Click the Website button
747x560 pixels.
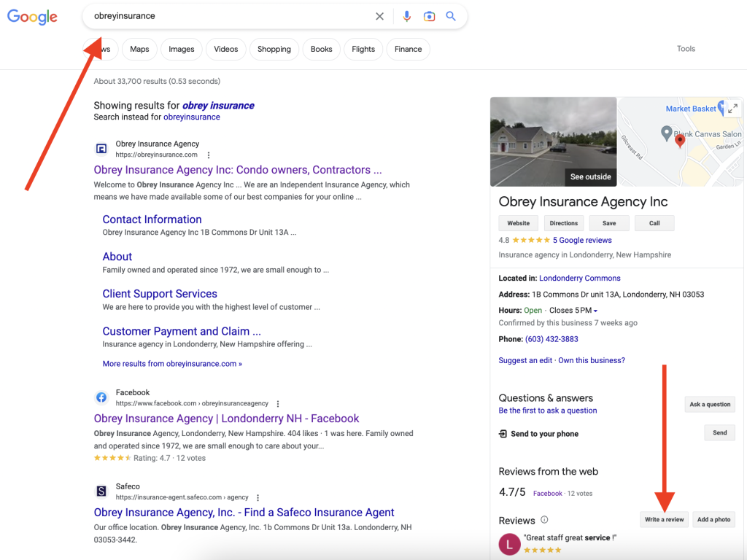coord(519,223)
